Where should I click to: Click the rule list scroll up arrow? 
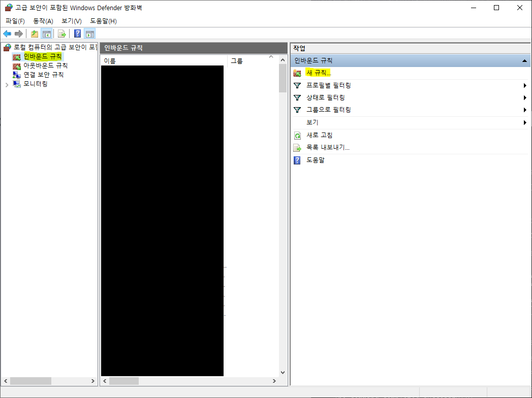click(x=283, y=60)
